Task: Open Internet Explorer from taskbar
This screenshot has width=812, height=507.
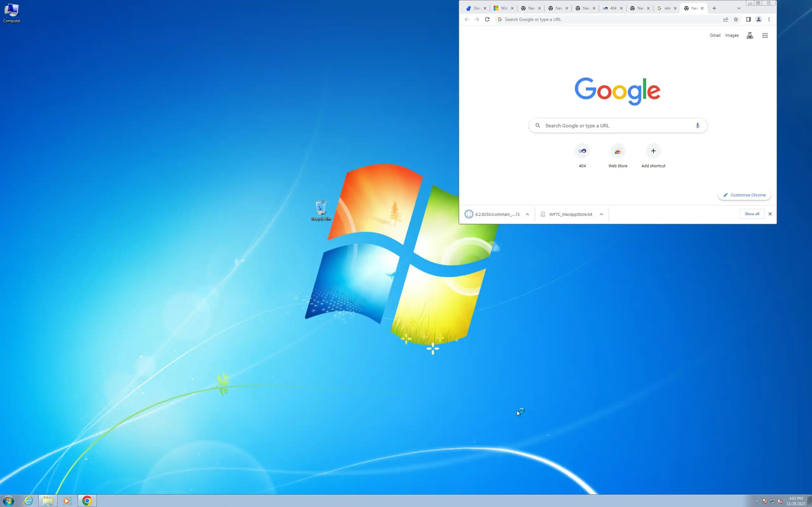Action: coord(29,501)
